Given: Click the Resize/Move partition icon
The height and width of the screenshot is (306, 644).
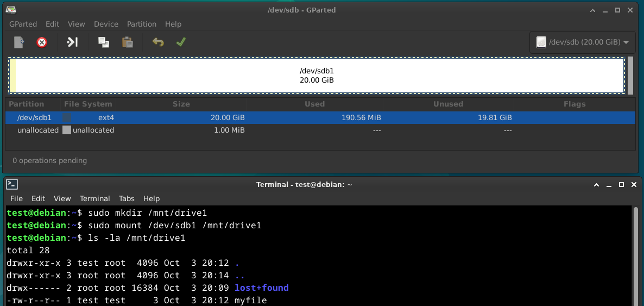Looking at the screenshot, I should tap(72, 42).
